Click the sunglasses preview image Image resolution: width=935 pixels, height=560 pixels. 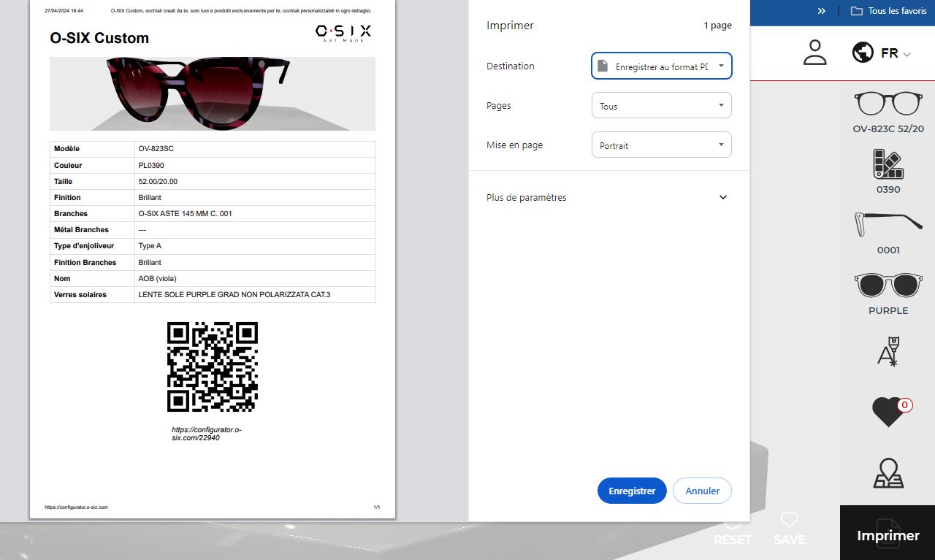point(213,93)
